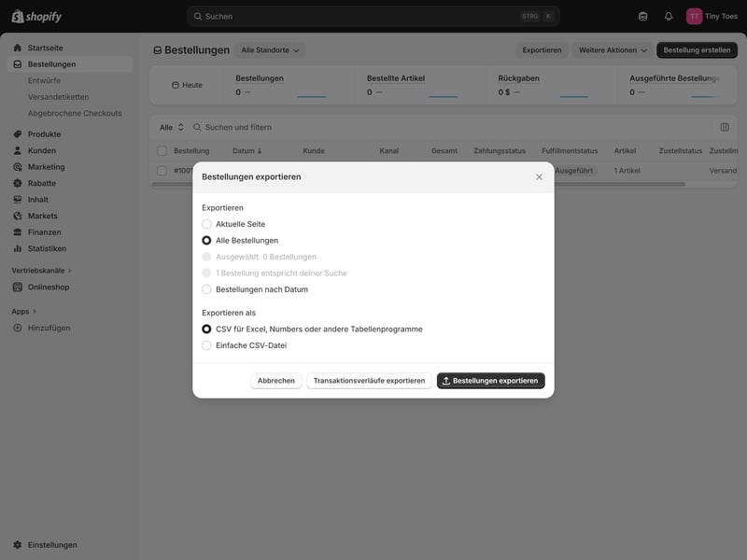Click the Tiny Toes account avatar

694,16
